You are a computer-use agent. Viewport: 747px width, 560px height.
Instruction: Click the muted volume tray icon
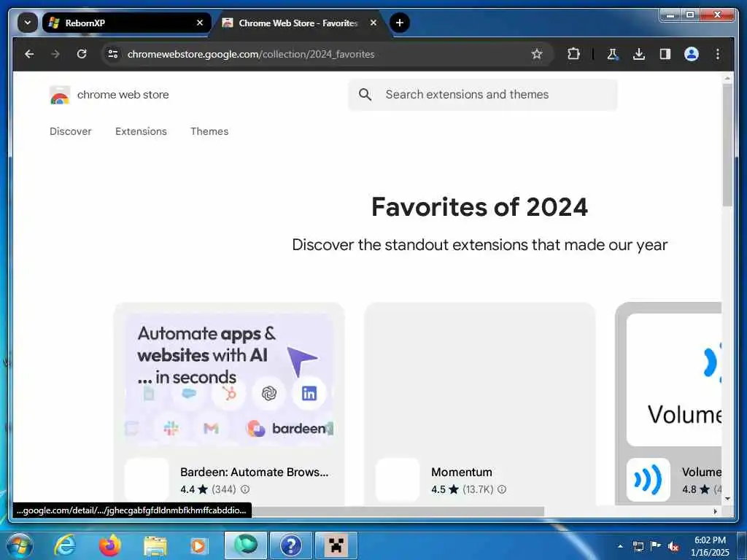click(x=673, y=546)
